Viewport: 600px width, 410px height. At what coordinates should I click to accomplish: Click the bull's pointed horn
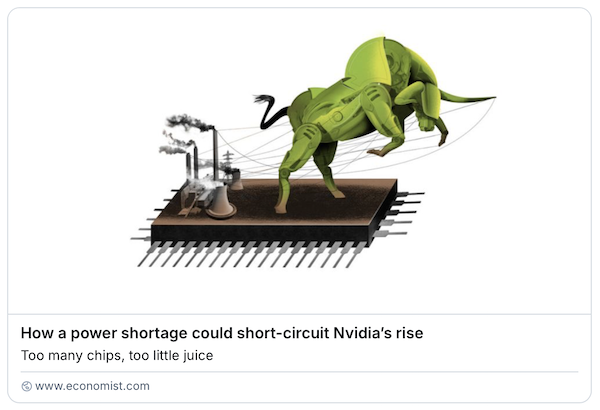[469, 98]
